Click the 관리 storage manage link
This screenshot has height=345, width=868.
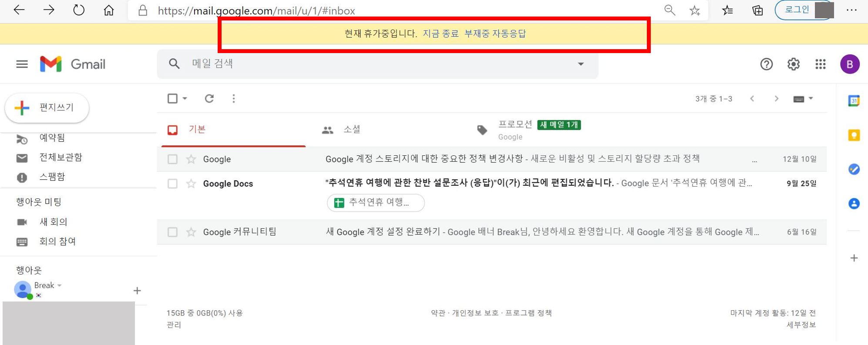coord(174,325)
